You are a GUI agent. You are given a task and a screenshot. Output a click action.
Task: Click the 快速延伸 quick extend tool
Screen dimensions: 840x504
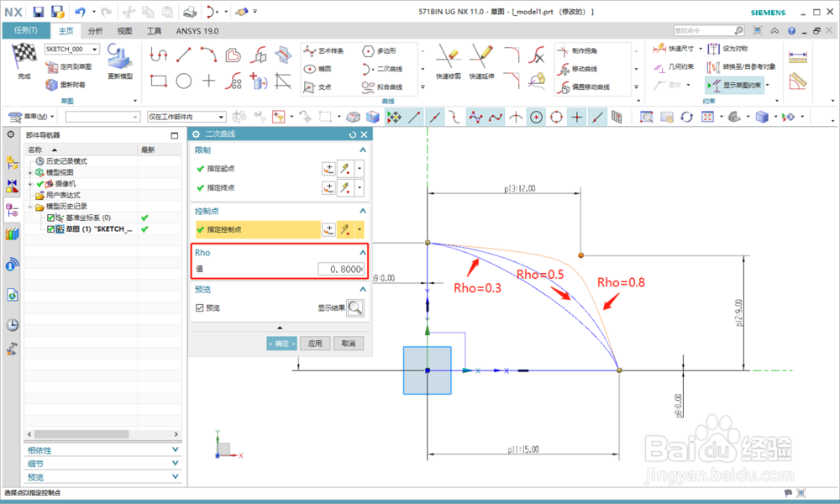(481, 63)
